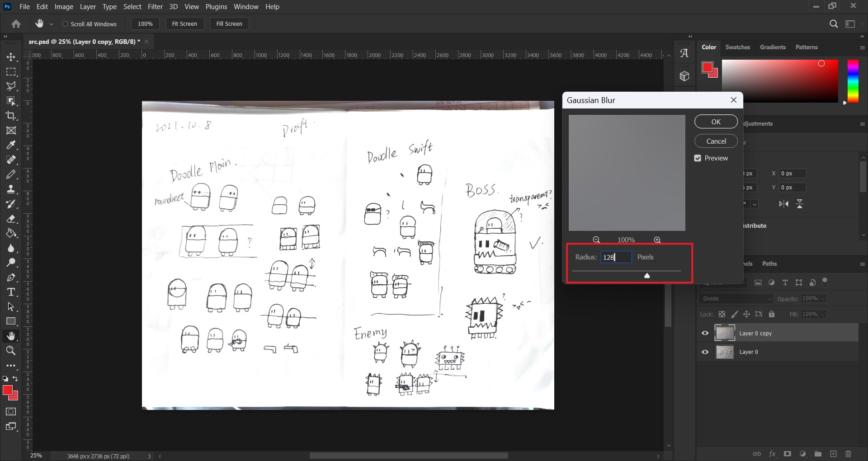Select the Eyedropper tool
This screenshot has height=461, width=868.
11,145
